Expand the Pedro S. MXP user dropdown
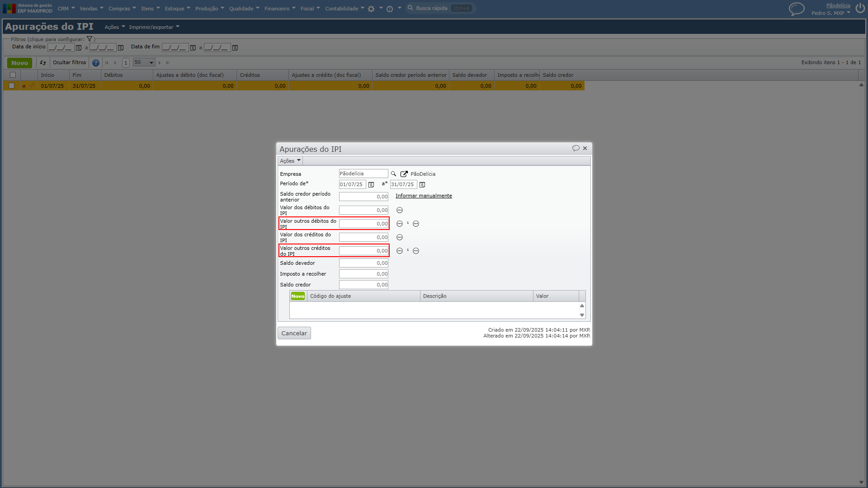Screen dimensions: 868x488 pos(831,13)
